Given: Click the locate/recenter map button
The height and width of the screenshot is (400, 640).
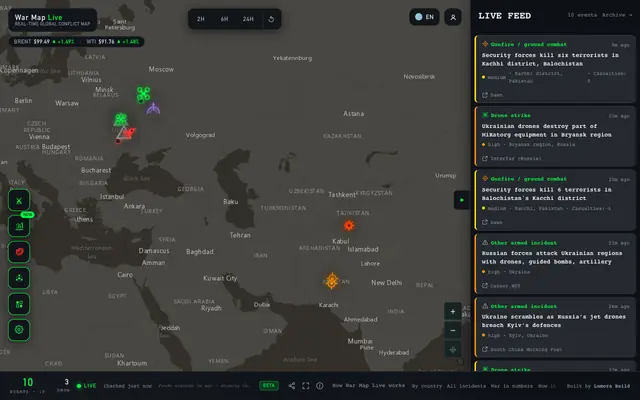Looking at the screenshot, I should pos(453,350).
